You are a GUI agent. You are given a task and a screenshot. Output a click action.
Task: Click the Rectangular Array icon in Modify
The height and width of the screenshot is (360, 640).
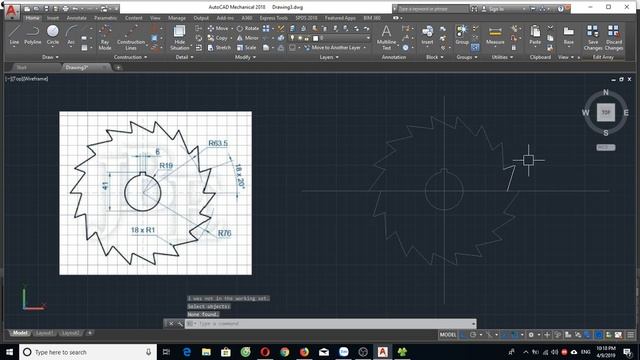266,28
